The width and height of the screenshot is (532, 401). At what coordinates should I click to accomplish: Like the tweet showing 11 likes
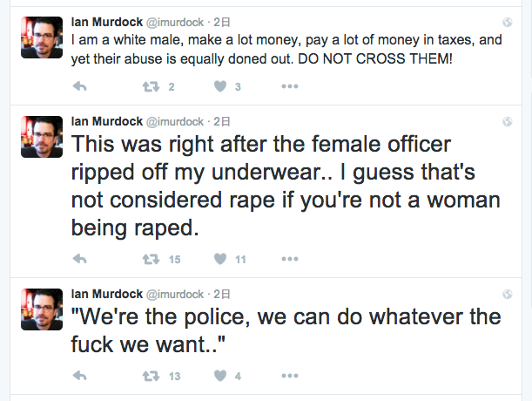(x=220, y=259)
